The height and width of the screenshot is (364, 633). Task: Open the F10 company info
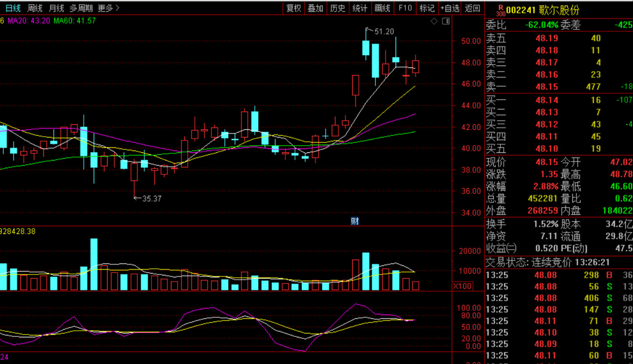405,8
